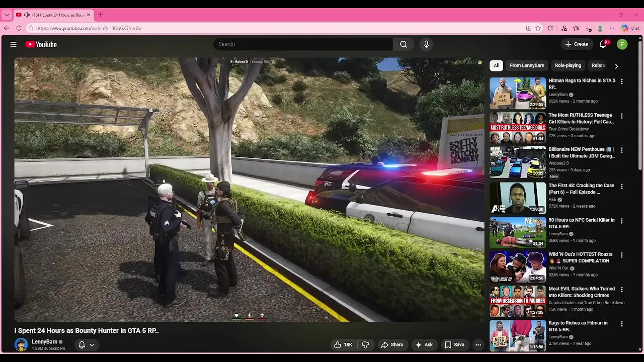
Task: Open Wild 'N Out roasts thumbnail 2:04:56
Action: (x=518, y=266)
